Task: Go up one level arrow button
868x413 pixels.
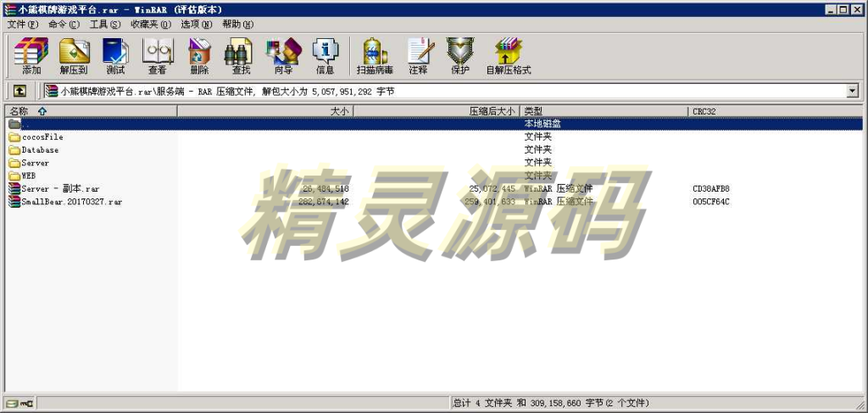Action: tap(19, 91)
